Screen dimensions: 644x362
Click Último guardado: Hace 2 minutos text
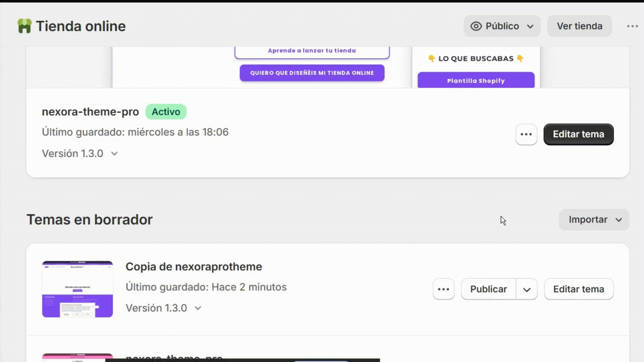click(x=206, y=287)
